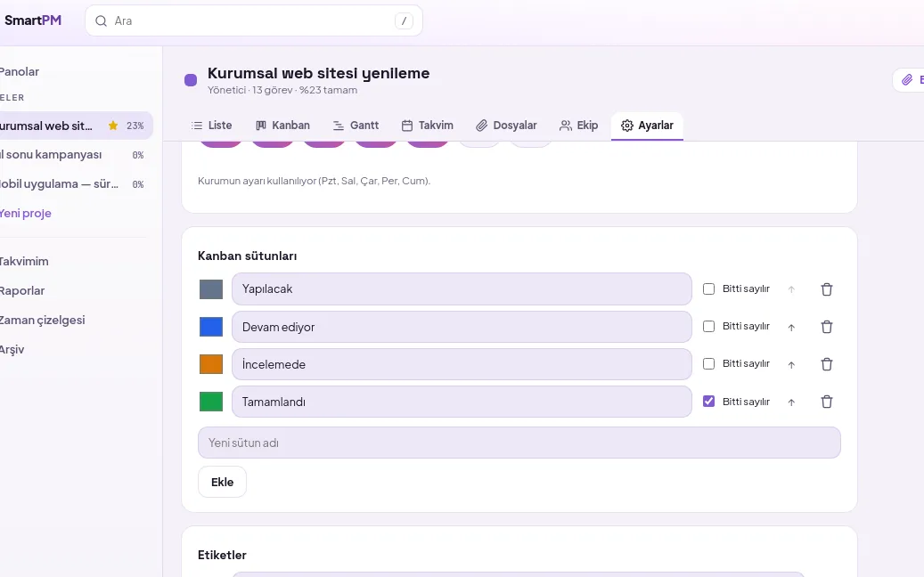Edit the Yapılacak column name field
This screenshot has width=924, height=577.
tap(462, 289)
